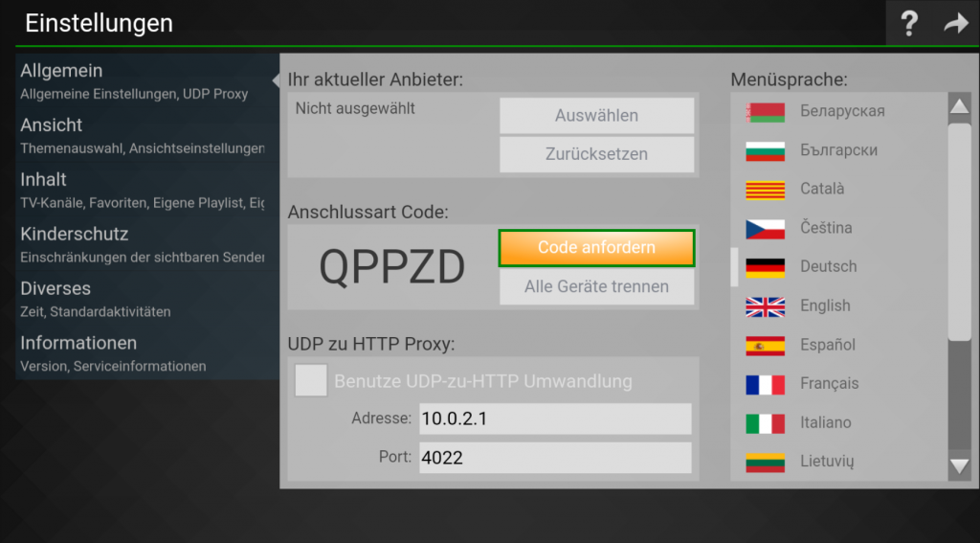Image resolution: width=980 pixels, height=543 pixels.
Task: Choose Español language text
Action: point(828,345)
